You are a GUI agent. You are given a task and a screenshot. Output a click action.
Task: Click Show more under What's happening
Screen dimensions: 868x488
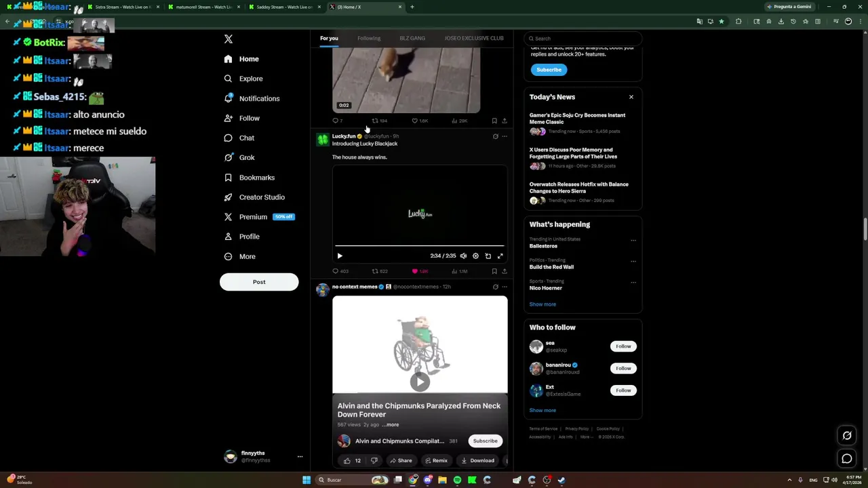coord(542,304)
